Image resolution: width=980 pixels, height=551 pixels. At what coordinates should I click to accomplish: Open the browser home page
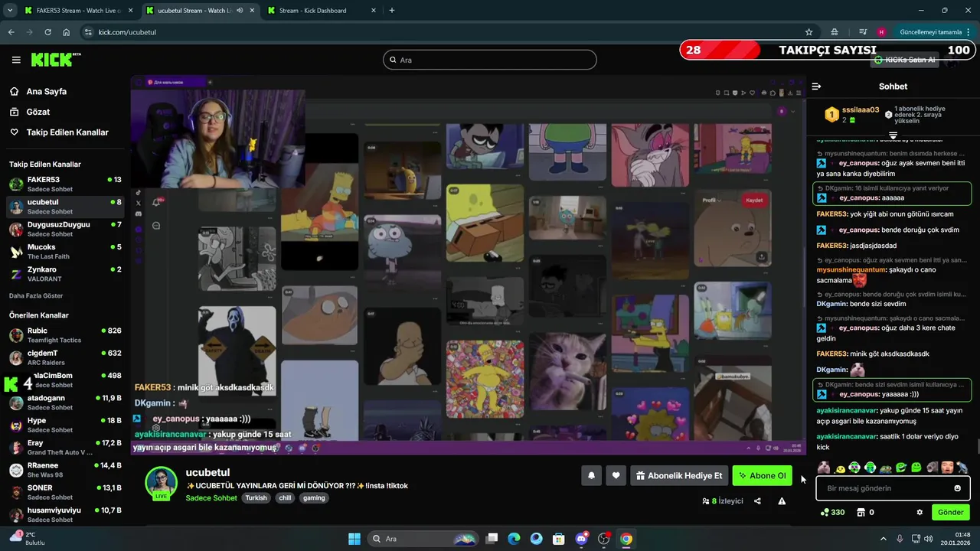click(x=66, y=32)
